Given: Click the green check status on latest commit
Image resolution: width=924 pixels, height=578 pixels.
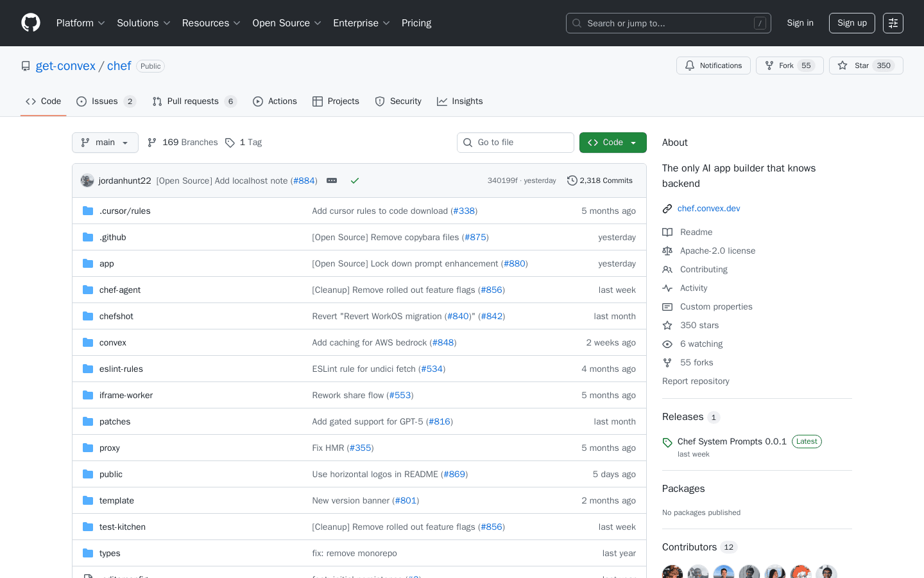Looking at the screenshot, I should tap(355, 180).
